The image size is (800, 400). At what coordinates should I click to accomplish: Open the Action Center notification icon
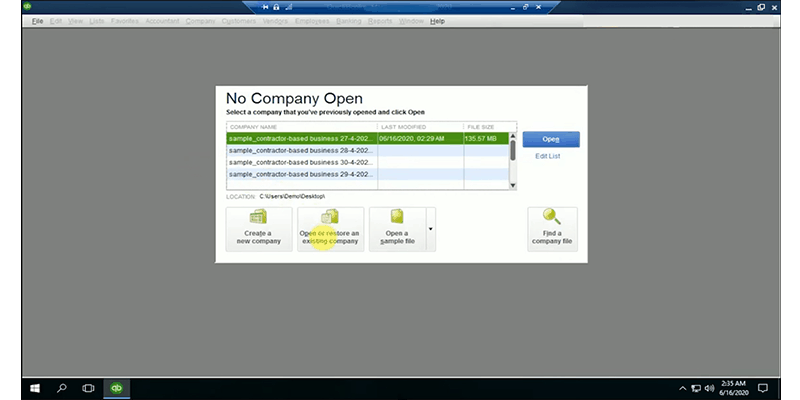(x=763, y=388)
